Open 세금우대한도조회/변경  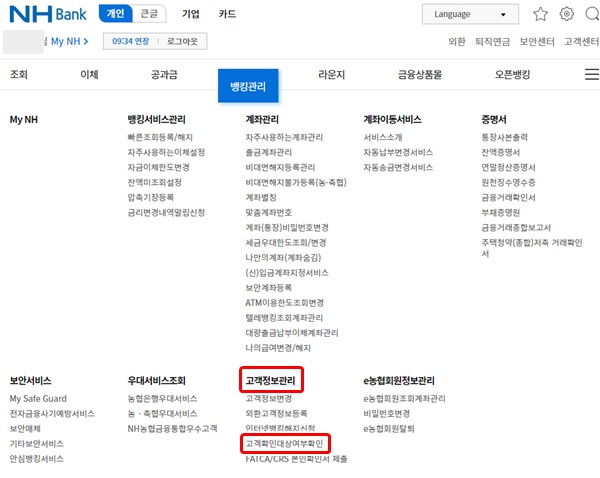[x=286, y=243]
